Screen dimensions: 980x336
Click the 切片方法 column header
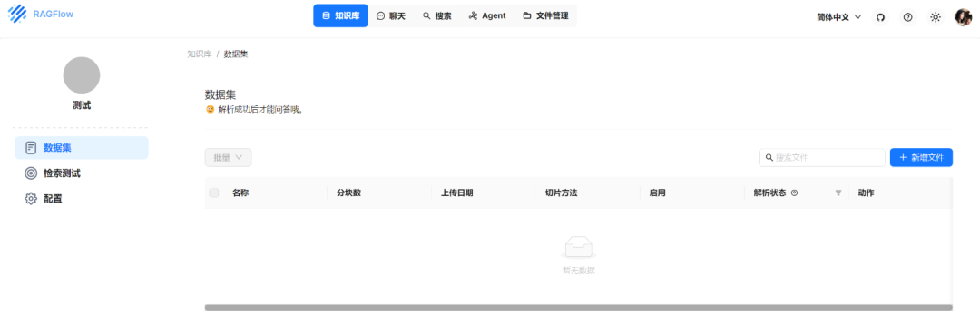coord(561,193)
